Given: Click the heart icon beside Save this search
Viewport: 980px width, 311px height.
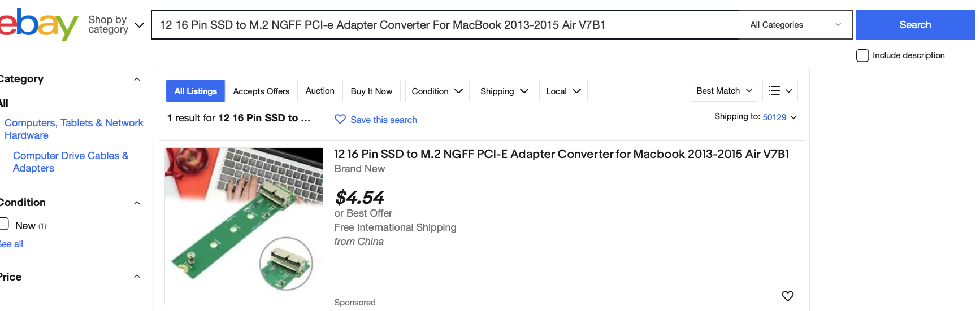Looking at the screenshot, I should [x=340, y=119].
